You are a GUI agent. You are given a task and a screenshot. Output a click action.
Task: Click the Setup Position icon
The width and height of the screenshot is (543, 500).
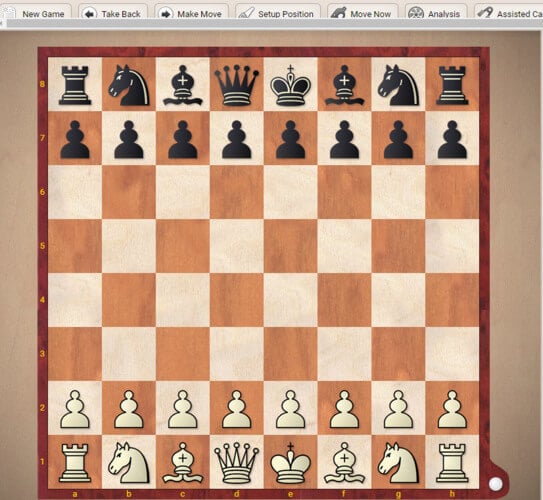coord(247,13)
